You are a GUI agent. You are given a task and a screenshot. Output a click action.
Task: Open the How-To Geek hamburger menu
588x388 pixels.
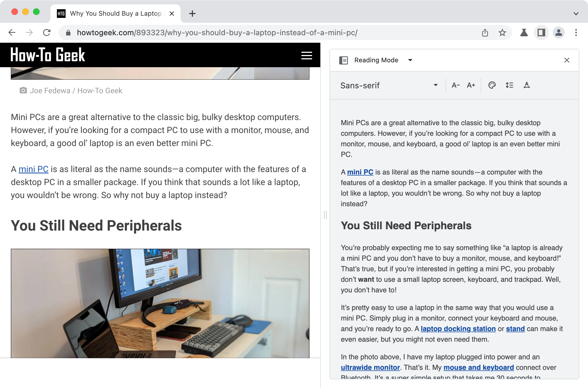click(306, 55)
